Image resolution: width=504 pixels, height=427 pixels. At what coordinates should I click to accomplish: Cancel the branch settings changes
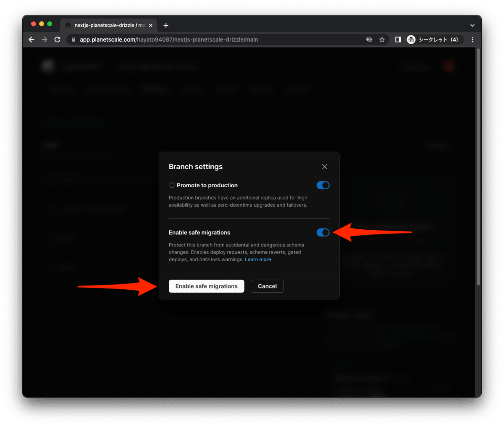(267, 286)
